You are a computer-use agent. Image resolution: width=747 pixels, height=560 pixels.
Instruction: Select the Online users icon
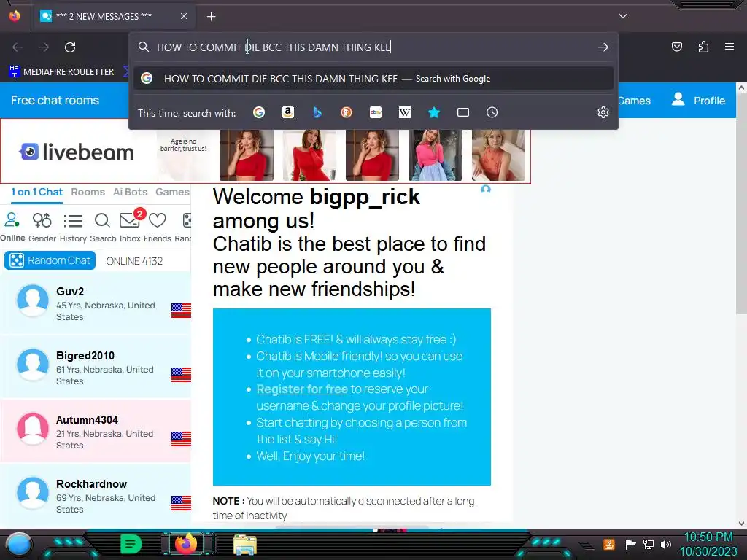12,227
